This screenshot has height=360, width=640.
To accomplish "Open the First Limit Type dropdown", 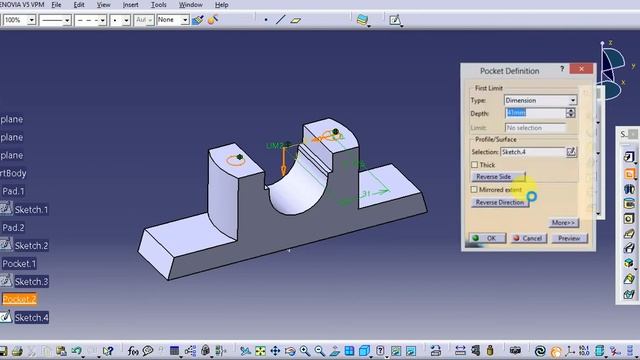I will click(573, 100).
